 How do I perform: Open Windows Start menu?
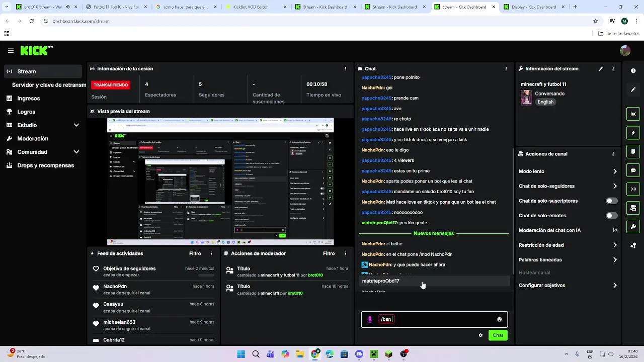240,354
